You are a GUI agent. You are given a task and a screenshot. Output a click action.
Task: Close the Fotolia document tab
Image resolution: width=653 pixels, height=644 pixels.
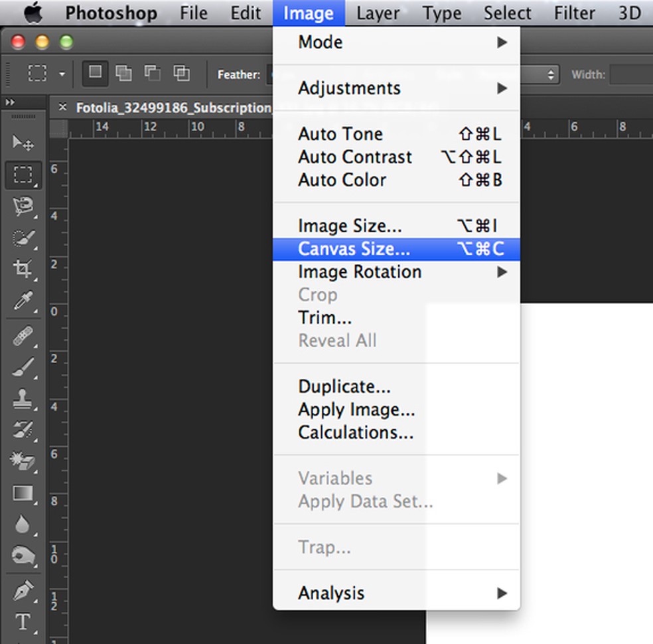click(x=62, y=107)
